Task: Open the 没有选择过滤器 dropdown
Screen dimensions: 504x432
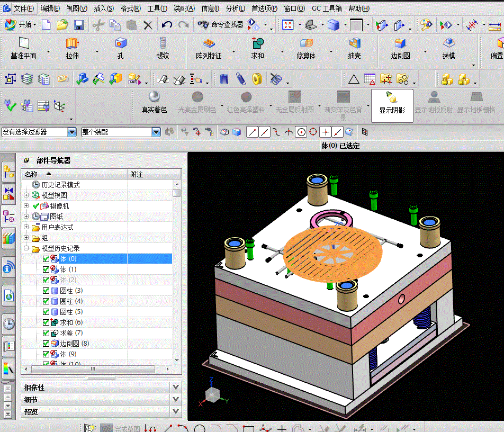Action: [72, 132]
